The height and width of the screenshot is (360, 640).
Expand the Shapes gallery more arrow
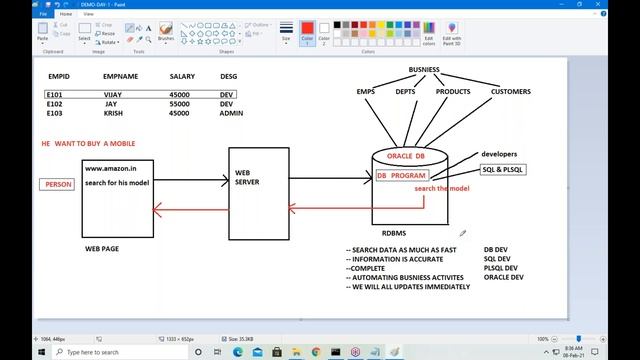pyautogui.click(x=240, y=41)
